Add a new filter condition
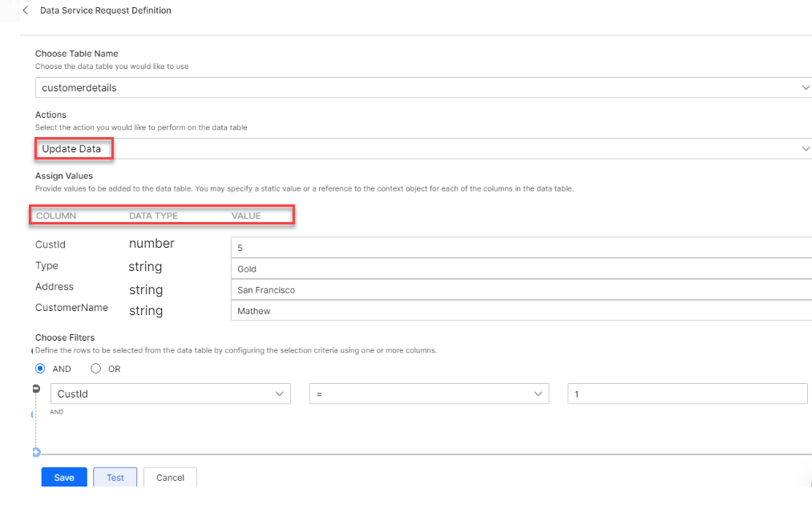This screenshot has width=812, height=509. tap(36, 452)
